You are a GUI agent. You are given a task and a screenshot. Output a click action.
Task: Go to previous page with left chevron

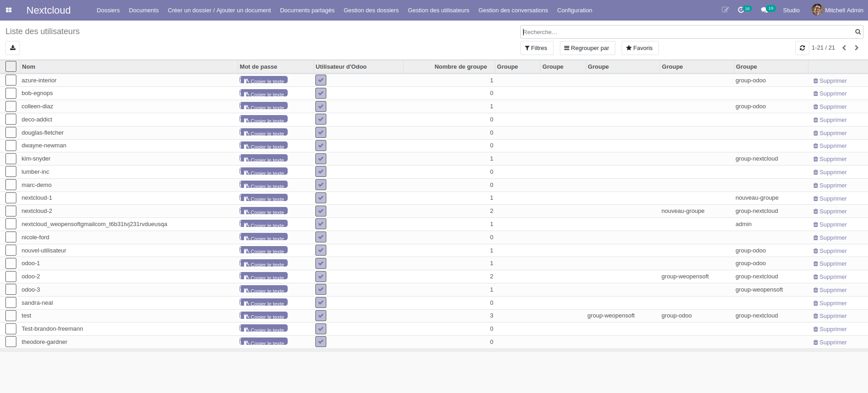844,48
